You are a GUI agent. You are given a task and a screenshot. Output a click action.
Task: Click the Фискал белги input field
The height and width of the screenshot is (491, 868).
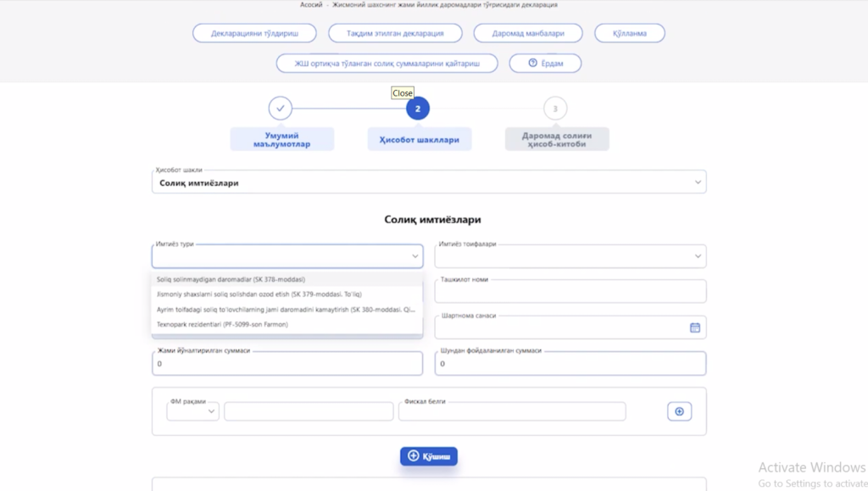(x=512, y=411)
